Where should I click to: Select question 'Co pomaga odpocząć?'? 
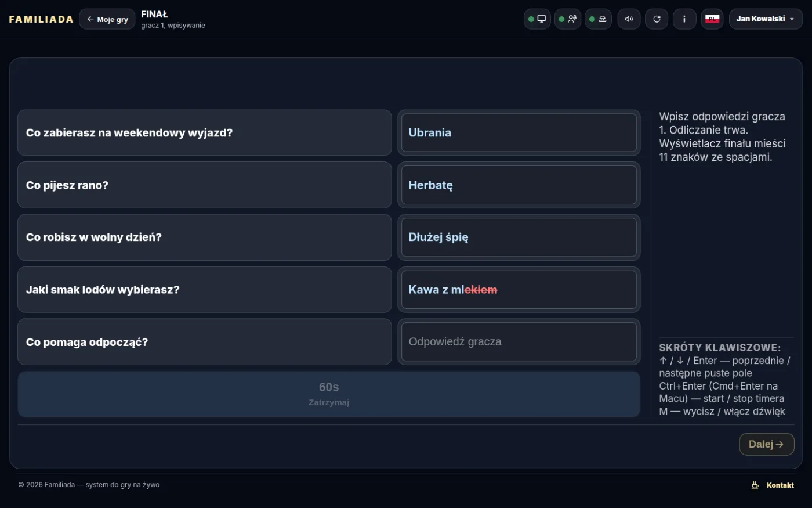[x=205, y=342]
